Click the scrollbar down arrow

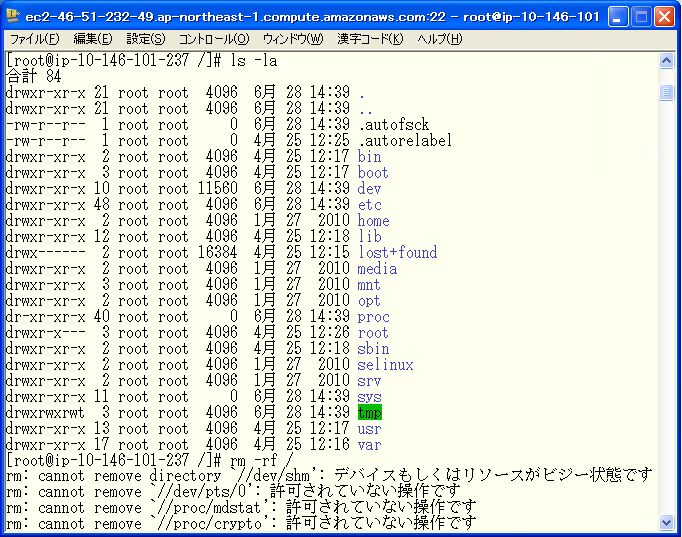[x=666, y=522]
